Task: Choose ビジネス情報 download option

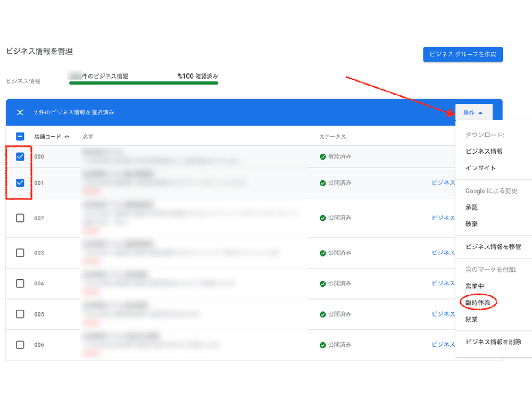Action: pyautogui.click(x=484, y=151)
